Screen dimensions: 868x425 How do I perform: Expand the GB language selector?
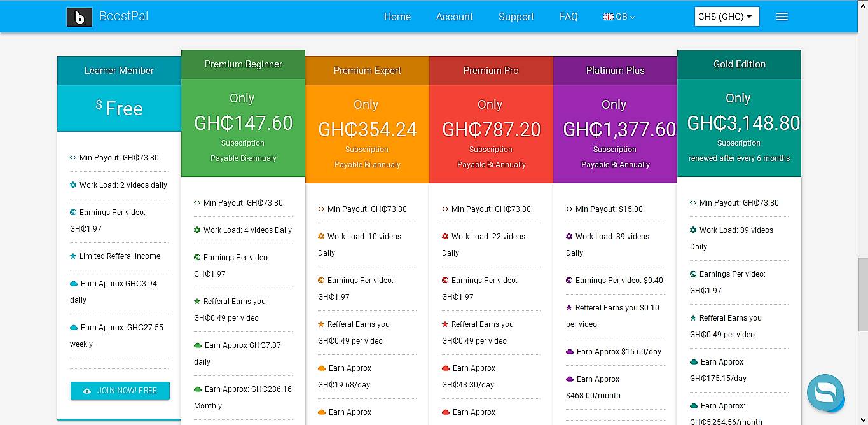619,17
